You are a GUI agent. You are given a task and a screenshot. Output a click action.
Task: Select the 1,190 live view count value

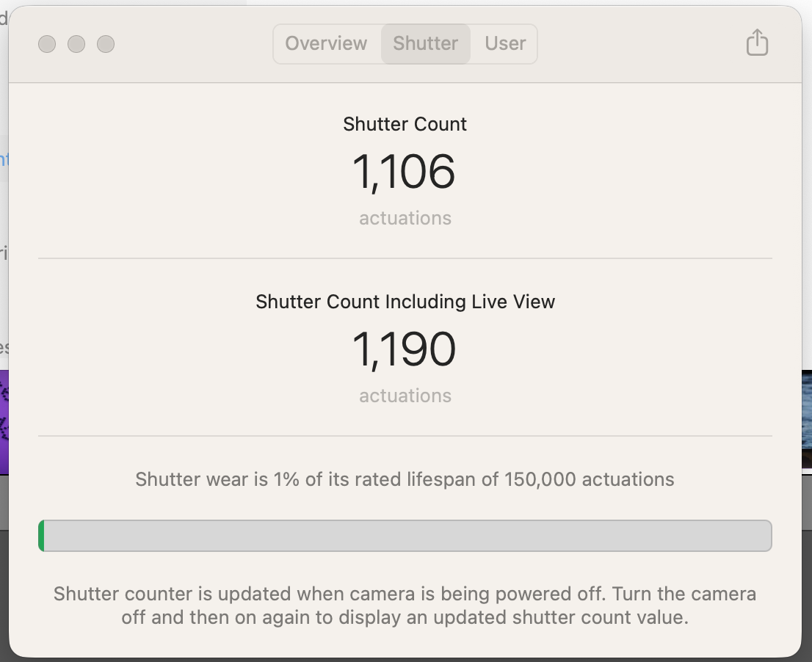click(x=404, y=349)
